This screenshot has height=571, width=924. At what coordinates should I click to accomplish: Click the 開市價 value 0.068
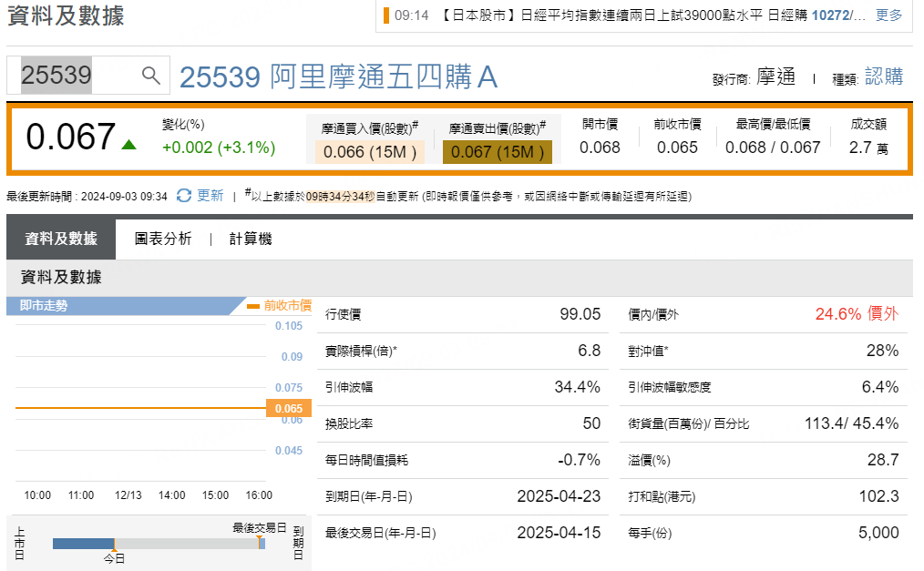600,148
